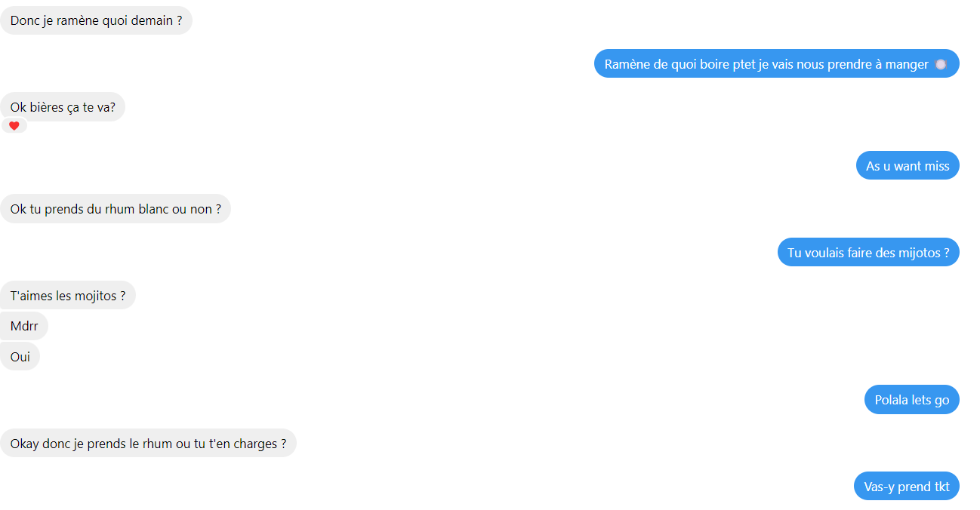Select the 'Oui' message bubble
The height and width of the screenshot is (510, 980).
click(20, 356)
